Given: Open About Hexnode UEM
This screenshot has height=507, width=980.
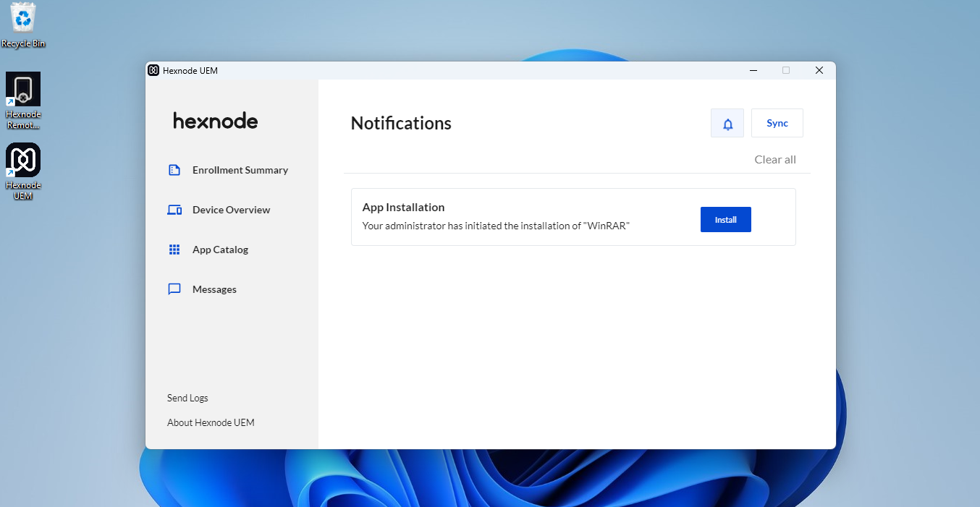Looking at the screenshot, I should tap(211, 422).
